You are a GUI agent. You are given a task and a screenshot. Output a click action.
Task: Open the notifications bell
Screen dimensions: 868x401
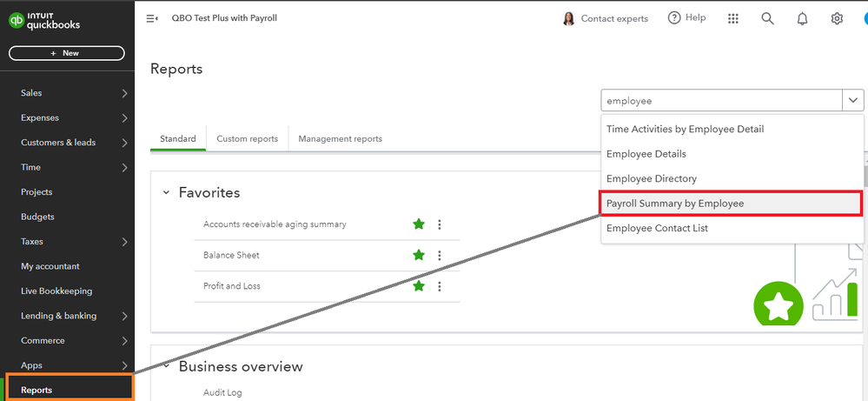pos(802,18)
